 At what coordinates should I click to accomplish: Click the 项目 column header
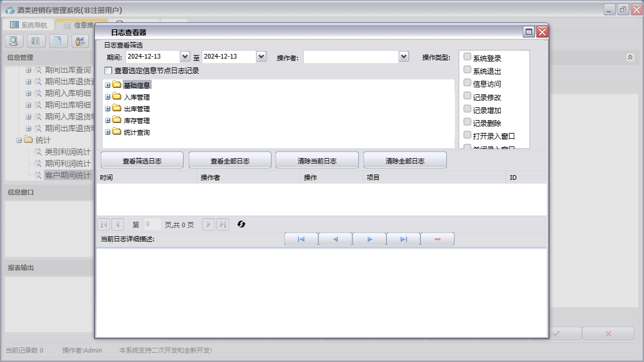[435, 177]
